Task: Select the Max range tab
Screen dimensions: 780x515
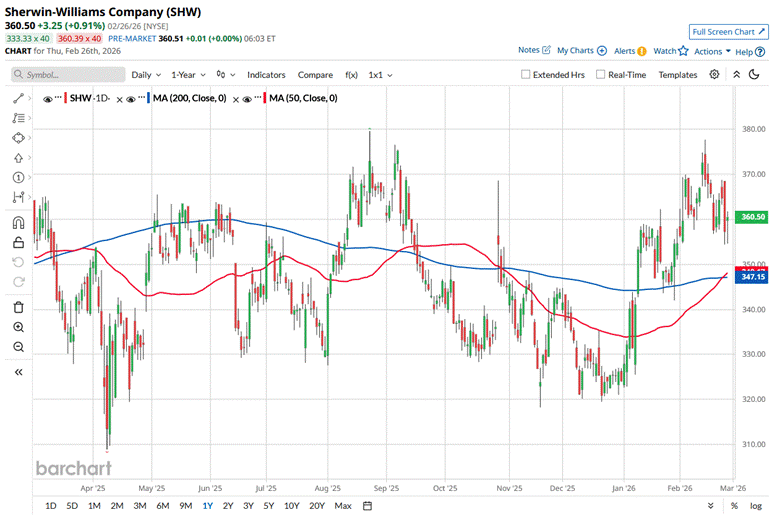Action: 343,506
